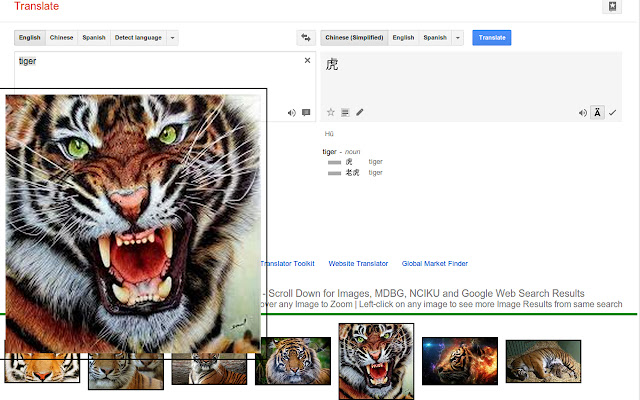Screen dimensions: 640x400
Task: Clear the source text with X
Action: (x=307, y=60)
